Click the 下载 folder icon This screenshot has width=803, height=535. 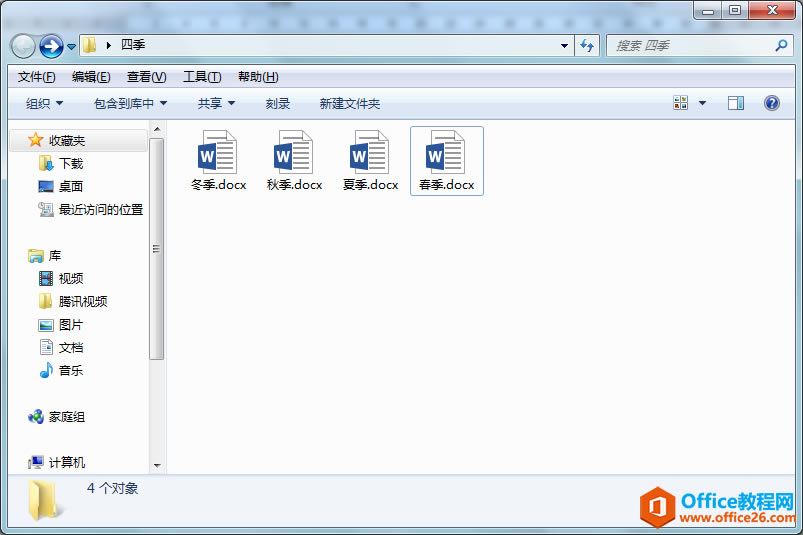(46, 163)
